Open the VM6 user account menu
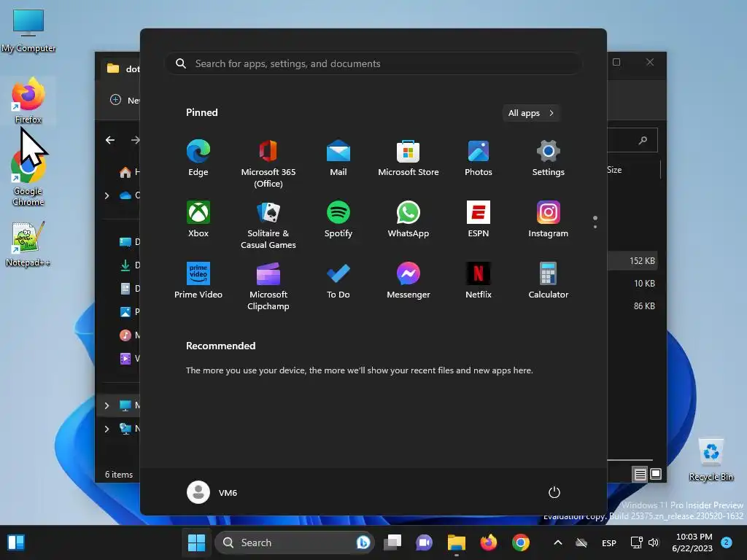The image size is (747, 560). [x=212, y=492]
